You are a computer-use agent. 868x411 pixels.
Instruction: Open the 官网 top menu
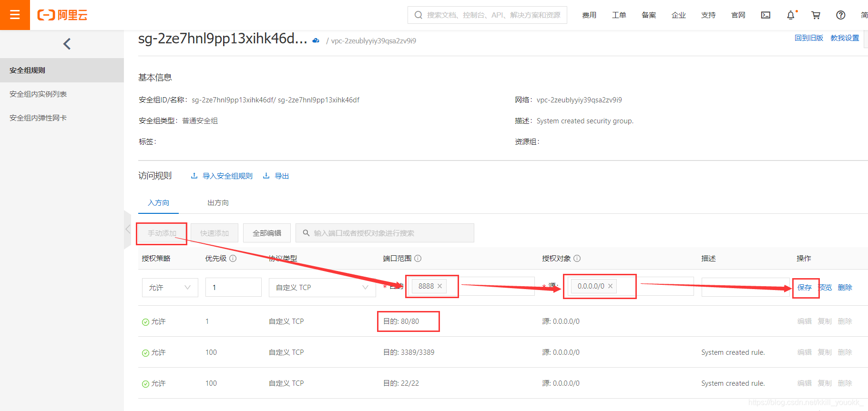click(738, 15)
